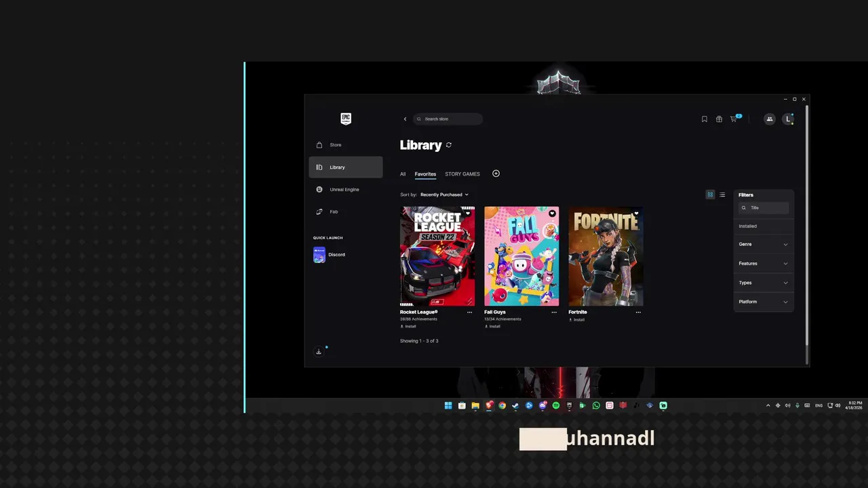
Task: Install Rocket League
Action: pos(408,327)
